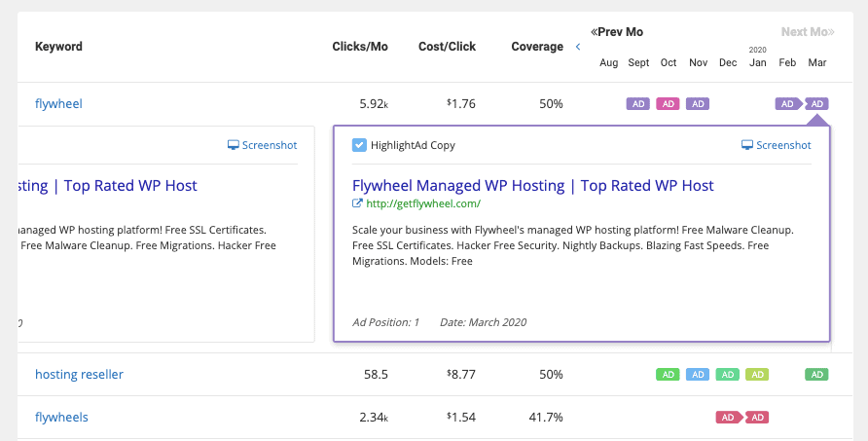Click monitor icon in highlighted ad's Screenshot link
This screenshot has width=868, height=441.
[x=747, y=145]
